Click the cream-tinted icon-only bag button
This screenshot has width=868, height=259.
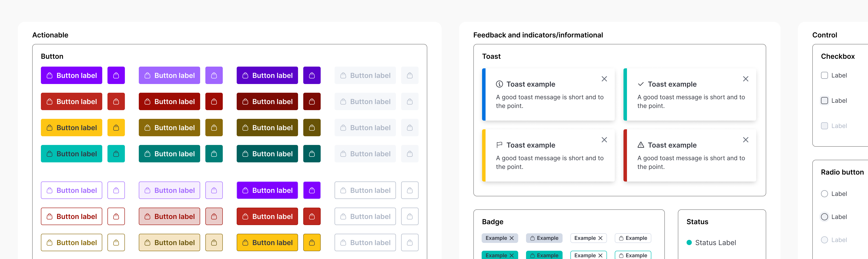point(214,242)
